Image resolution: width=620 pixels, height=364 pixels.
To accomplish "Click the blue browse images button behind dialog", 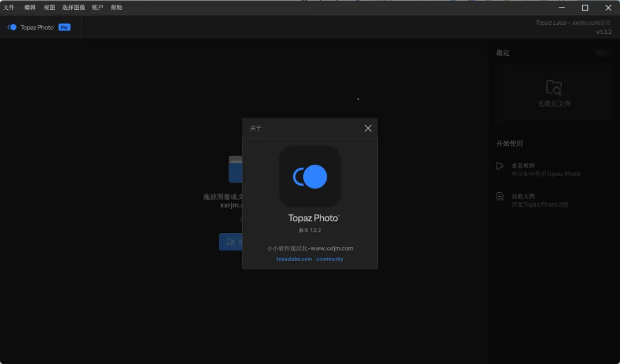I will pos(231,242).
